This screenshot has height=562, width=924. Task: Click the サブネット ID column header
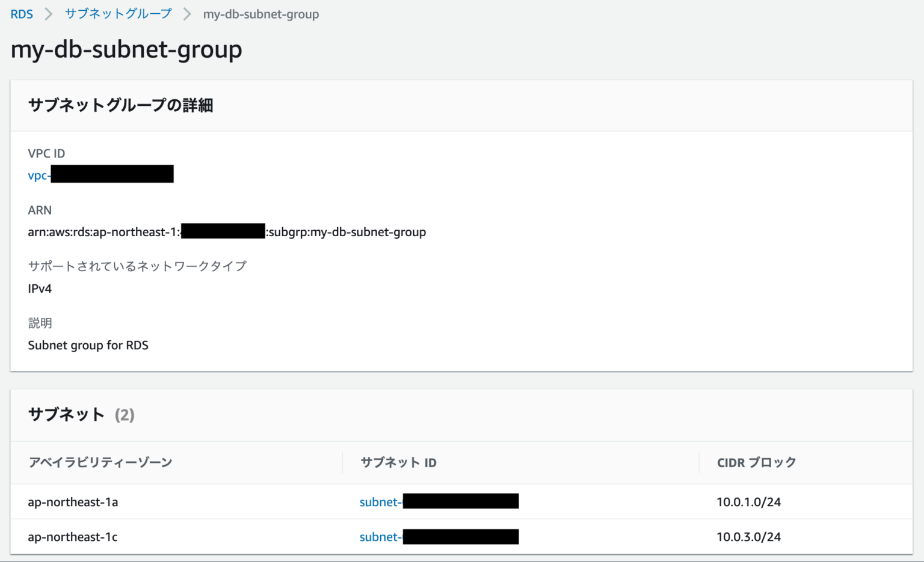[x=398, y=462]
